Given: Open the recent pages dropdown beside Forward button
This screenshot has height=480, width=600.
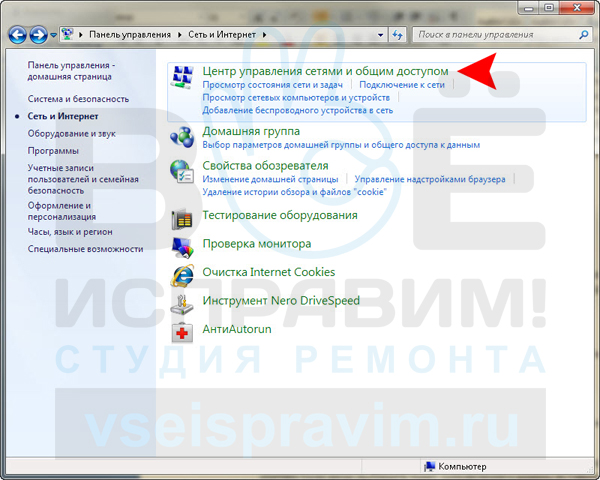Looking at the screenshot, I should (54, 35).
